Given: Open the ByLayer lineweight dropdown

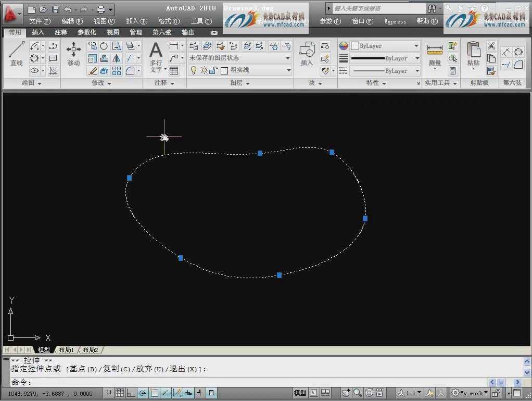Looking at the screenshot, I should [385, 58].
